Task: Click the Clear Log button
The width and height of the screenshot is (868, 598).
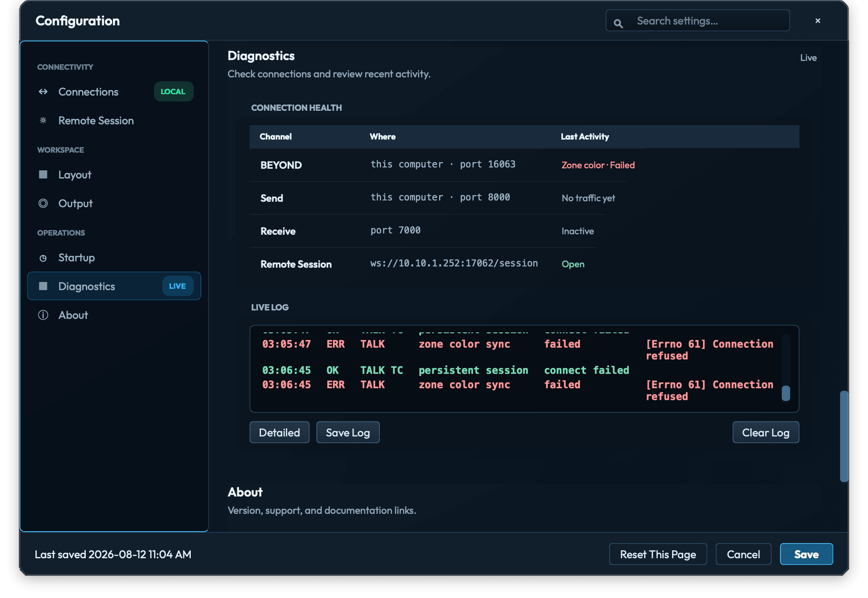Action: pos(765,433)
